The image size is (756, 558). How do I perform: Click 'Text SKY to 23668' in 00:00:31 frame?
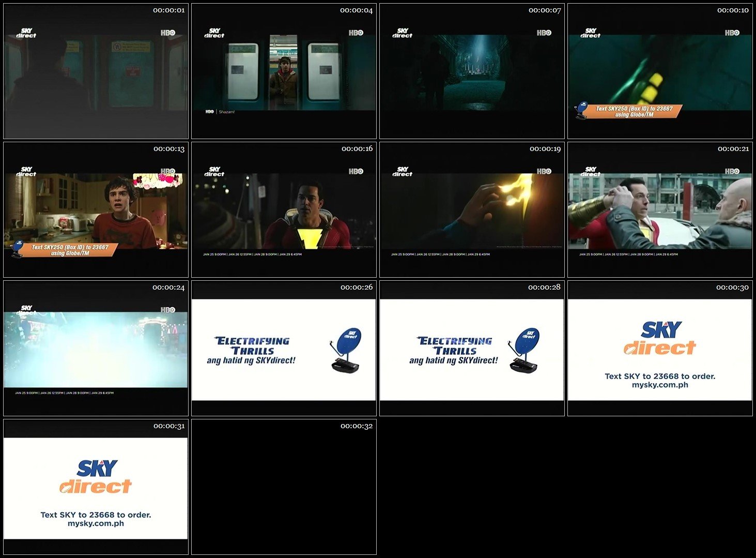(78, 515)
